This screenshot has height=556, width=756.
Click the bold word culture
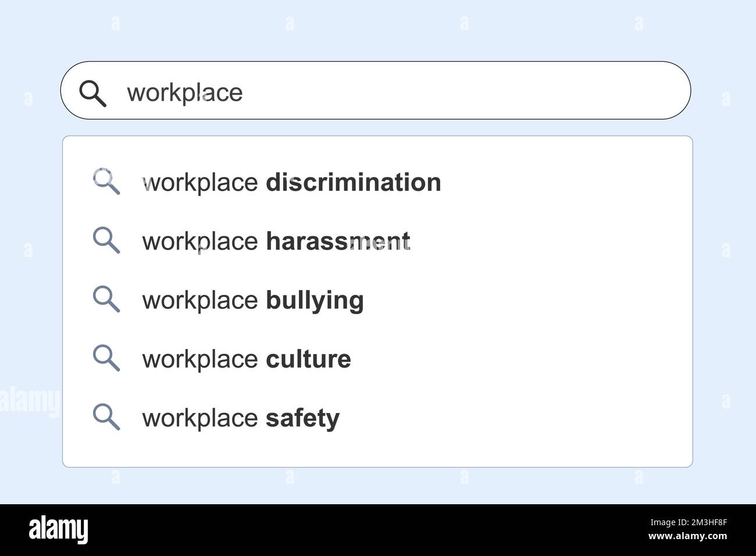point(308,359)
